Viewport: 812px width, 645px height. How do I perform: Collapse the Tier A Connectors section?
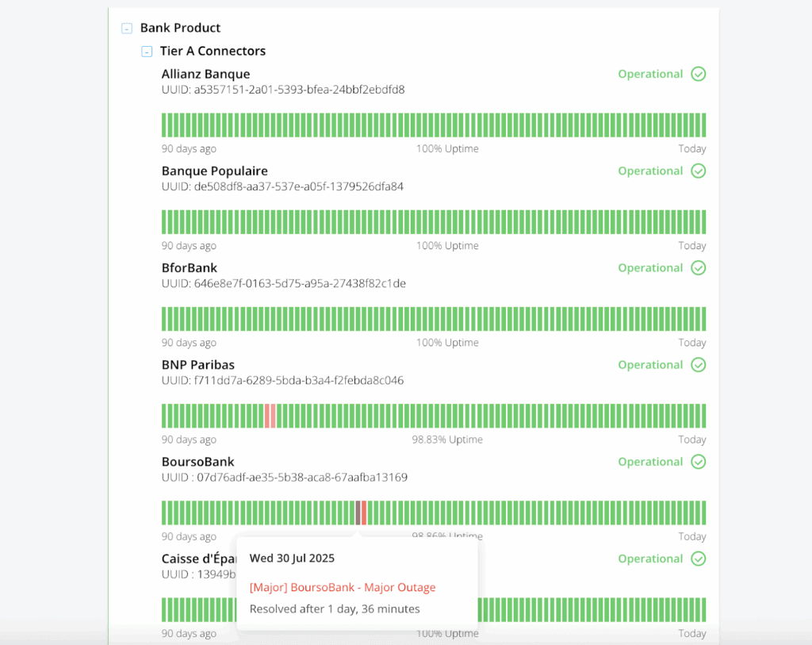pos(147,52)
